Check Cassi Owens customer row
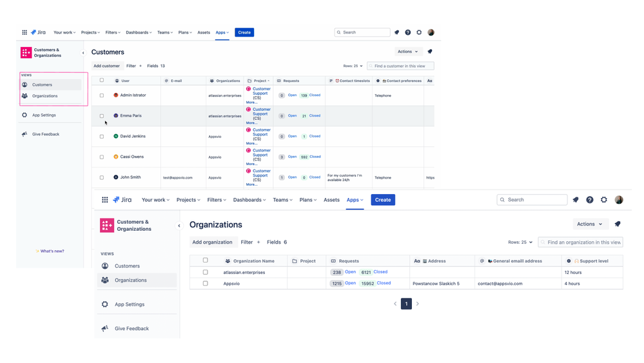 (x=102, y=157)
